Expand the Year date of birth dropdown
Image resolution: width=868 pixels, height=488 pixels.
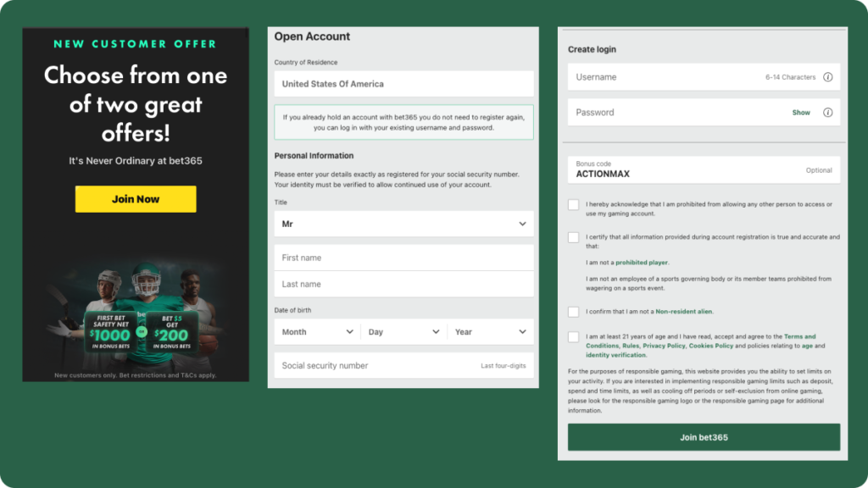coord(491,332)
